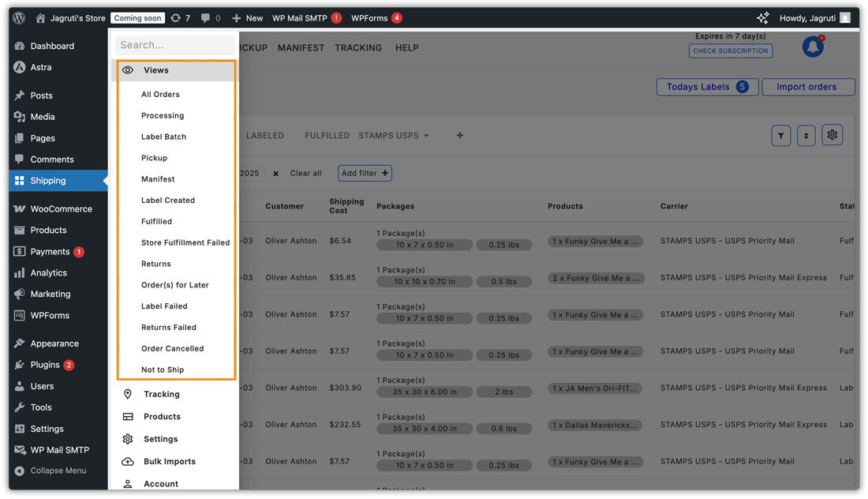
Task: Click the $303.90 shipping cost cell
Action: click(346, 388)
